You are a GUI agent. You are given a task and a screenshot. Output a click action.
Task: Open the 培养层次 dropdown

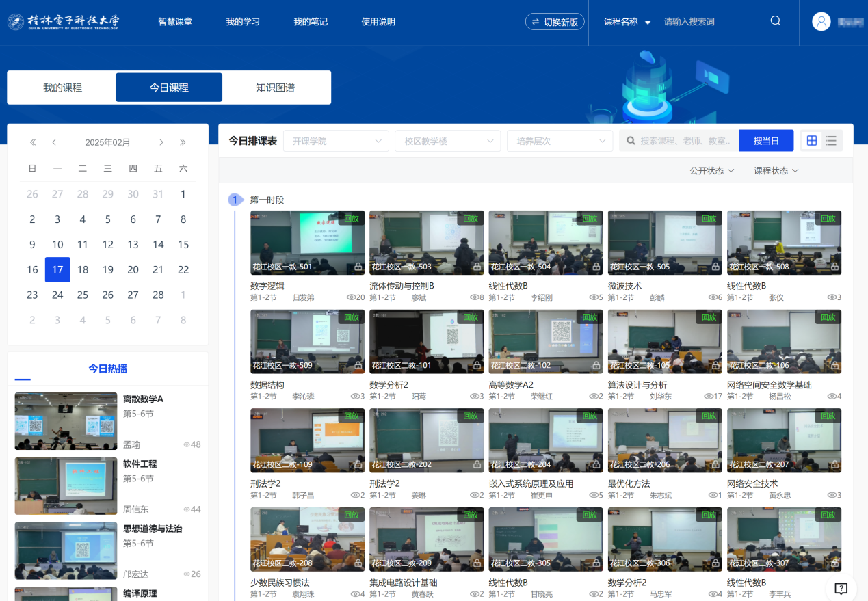560,141
